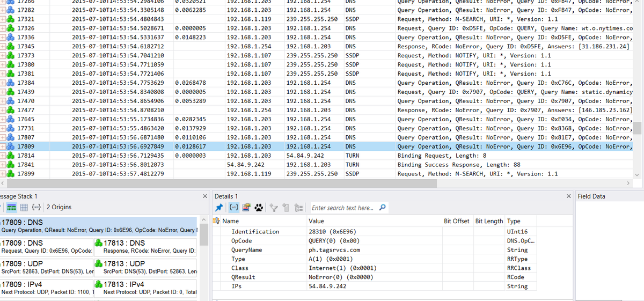This screenshot has height=301, width=644.
Task: Close the Message Stack 1 panel
Action: (206, 196)
